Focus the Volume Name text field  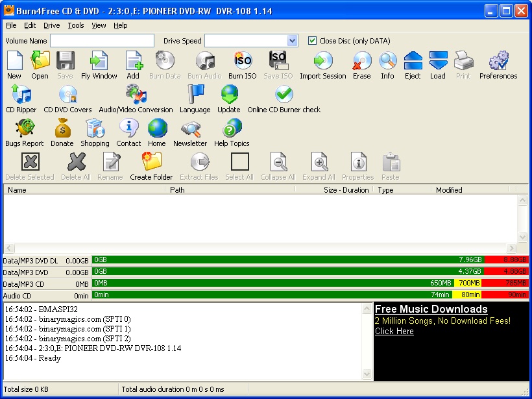point(102,41)
